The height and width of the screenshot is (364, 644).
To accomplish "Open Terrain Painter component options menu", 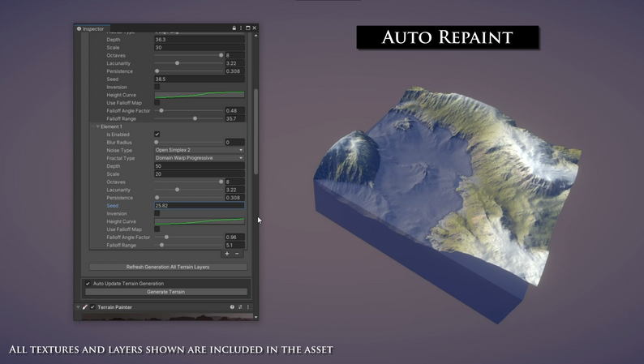I will (x=248, y=307).
